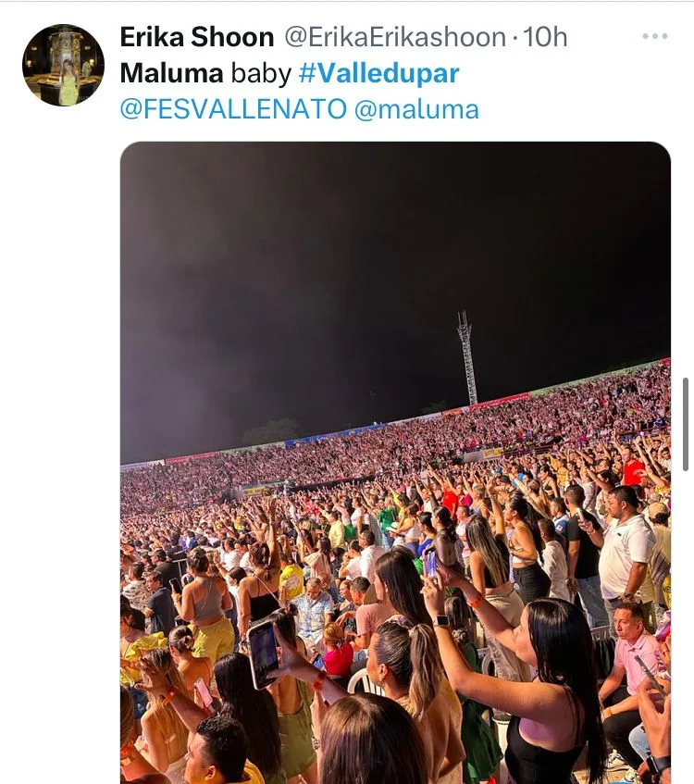Expand the concert crowd photo
The image size is (694, 784).
(395, 463)
